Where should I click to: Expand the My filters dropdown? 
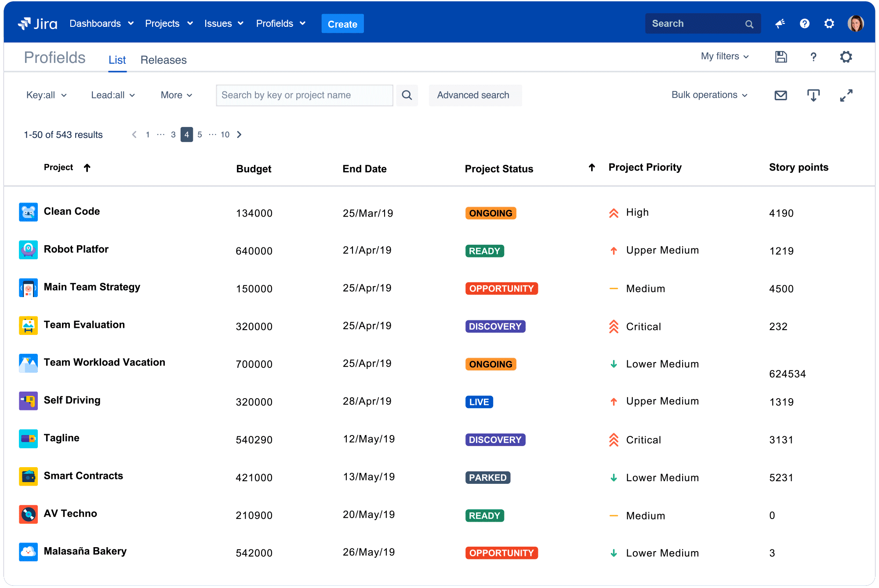pos(725,56)
